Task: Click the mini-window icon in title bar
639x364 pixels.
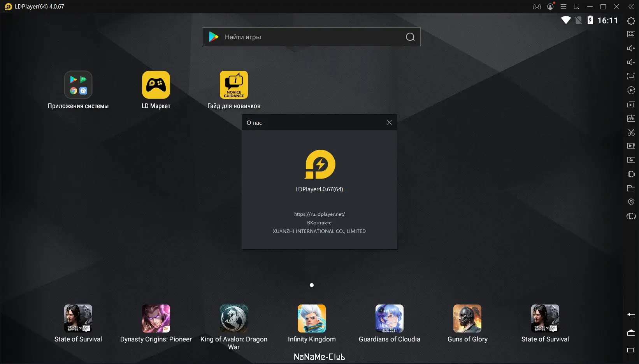Action: [577, 7]
